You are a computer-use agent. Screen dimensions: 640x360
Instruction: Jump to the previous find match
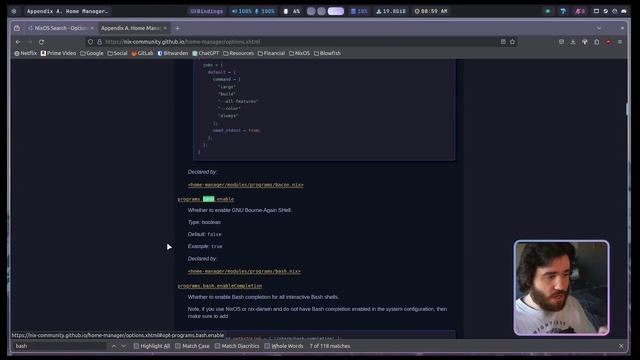[x=114, y=346]
